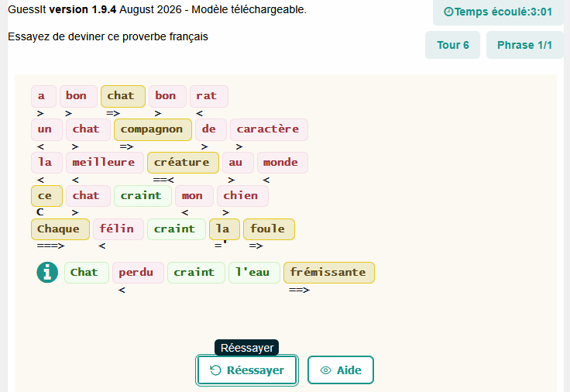This screenshot has width=570, height=392.
Task: Click the Réessayer button
Action: [x=247, y=370]
